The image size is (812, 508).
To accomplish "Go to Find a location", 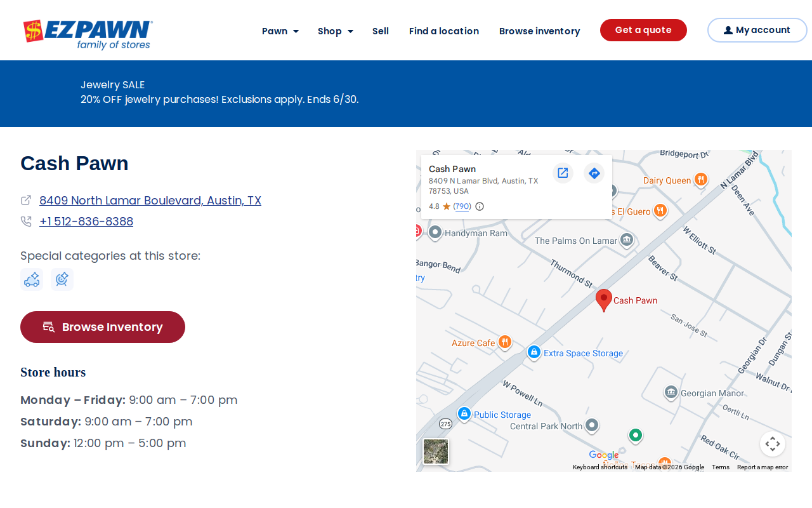I will point(444,31).
